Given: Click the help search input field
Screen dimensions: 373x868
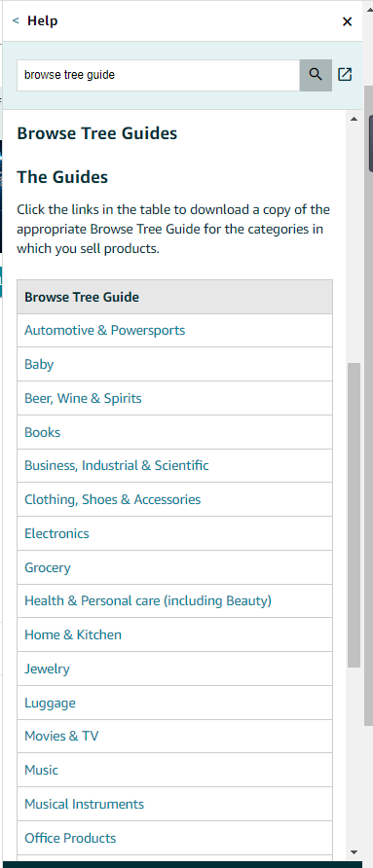Looking at the screenshot, I should coord(159,75).
